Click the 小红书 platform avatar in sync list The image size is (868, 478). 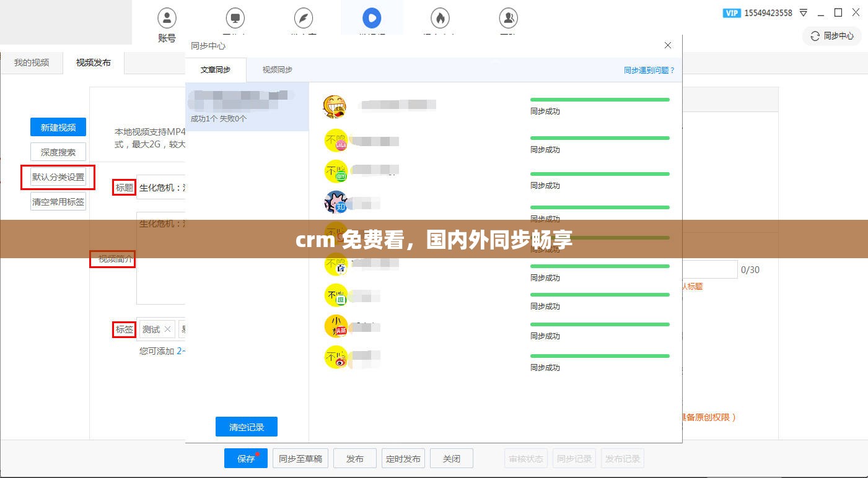click(335, 326)
